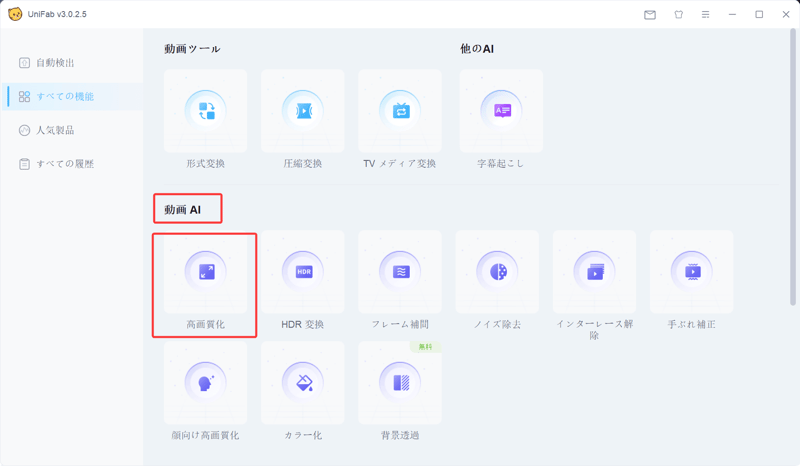
Task: Click the mail envelope icon in title bar
Action: [x=650, y=15]
